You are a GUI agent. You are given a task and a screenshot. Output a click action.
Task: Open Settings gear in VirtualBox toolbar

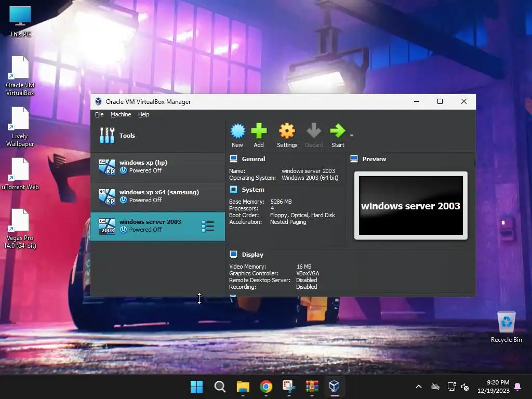(x=287, y=135)
